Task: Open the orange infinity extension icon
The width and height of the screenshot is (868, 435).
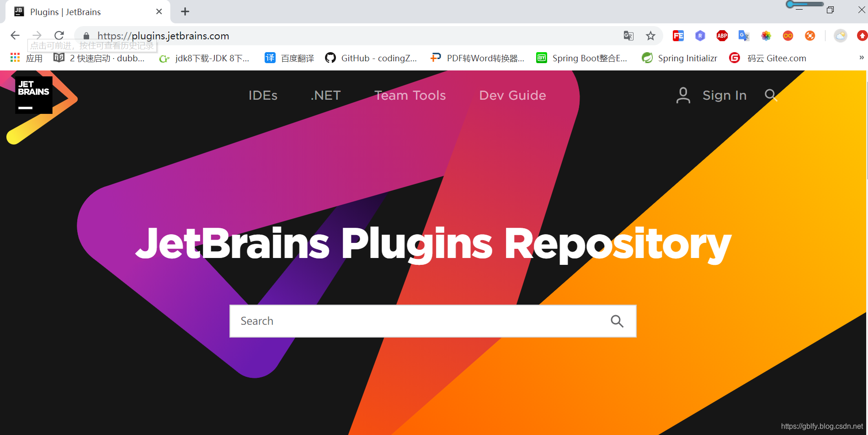Action: (x=788, y=36)
